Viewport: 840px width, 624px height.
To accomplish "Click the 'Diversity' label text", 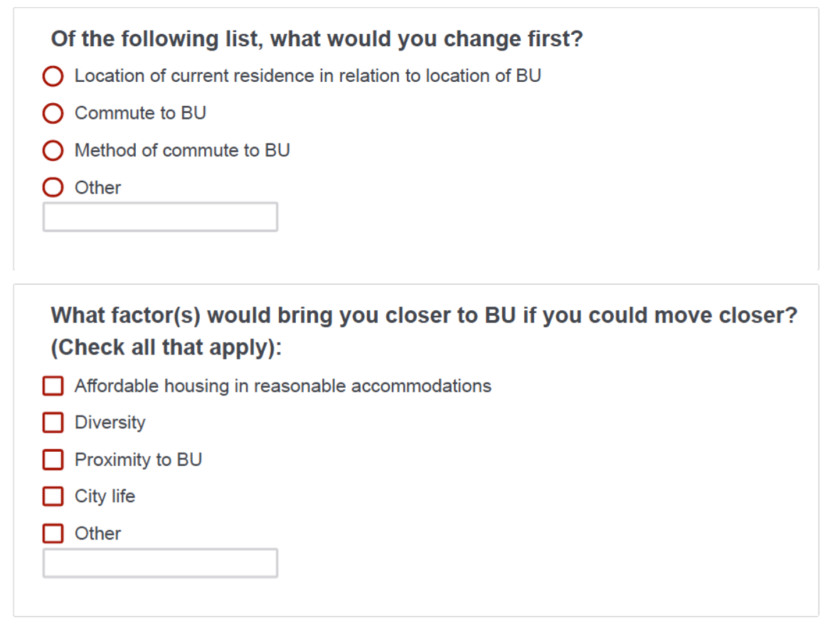I will coord(110,423).
